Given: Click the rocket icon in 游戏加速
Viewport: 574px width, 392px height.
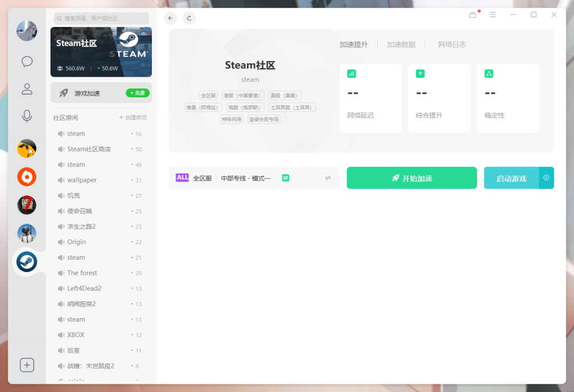Looking at the screenshot, I should tap(64, 93).
